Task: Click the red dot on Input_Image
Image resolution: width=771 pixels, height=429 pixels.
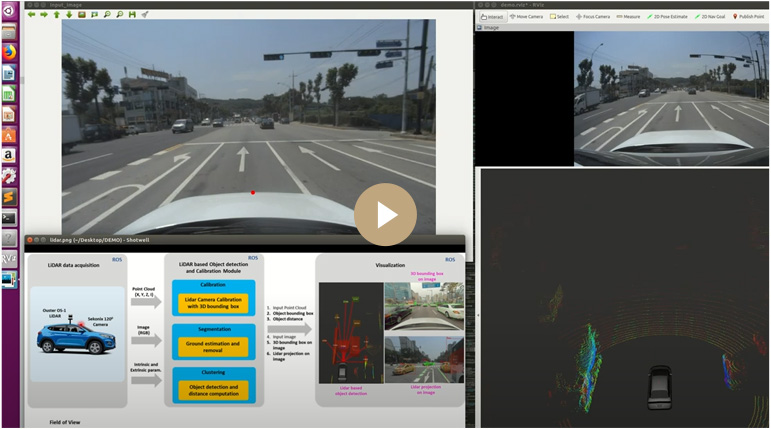Action: (253, 192)
